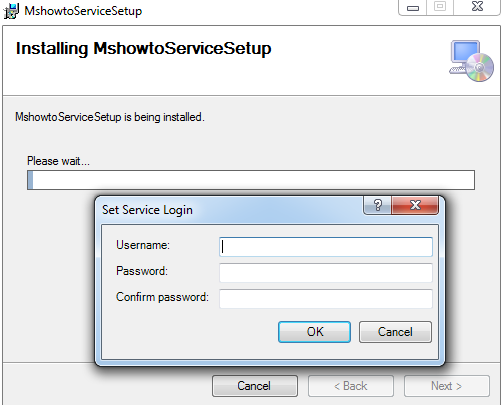
Task: Maximize the MshowtoServiceSetup installer window
Action: (x=440, y=7)
